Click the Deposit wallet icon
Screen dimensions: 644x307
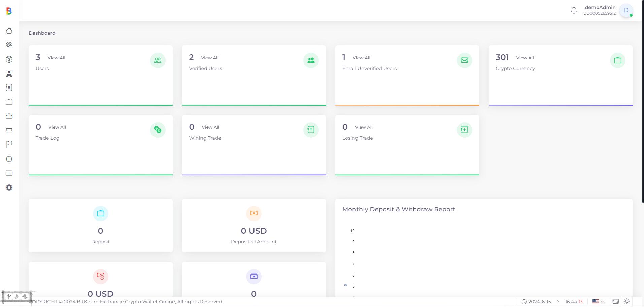point(100,213)
